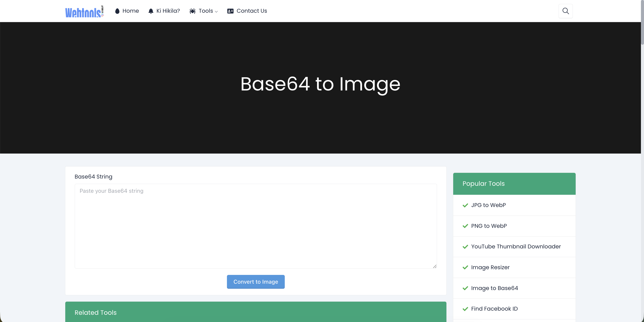644x322 pixels.
Task: Click the textarea resize handle corner
Action: click(x=435, y=266)
